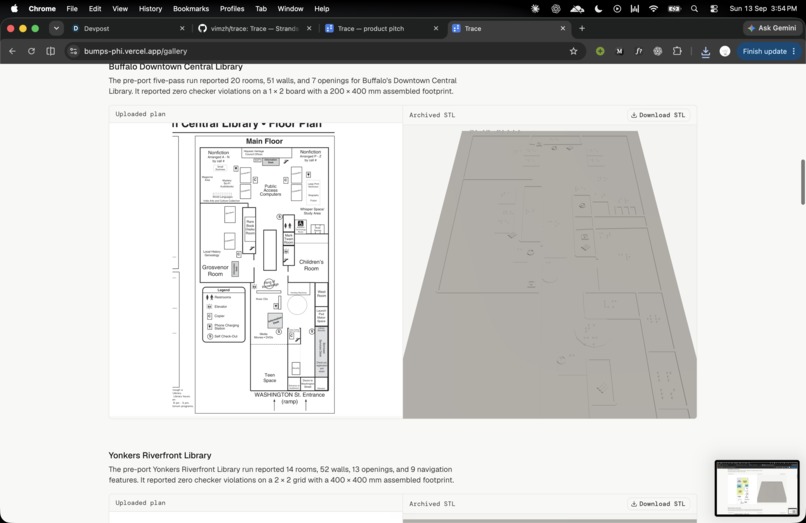Image resolution: width=806 pixels, height=523 pixels.
Task: Click the green plus extension icon
Action: 600,51
